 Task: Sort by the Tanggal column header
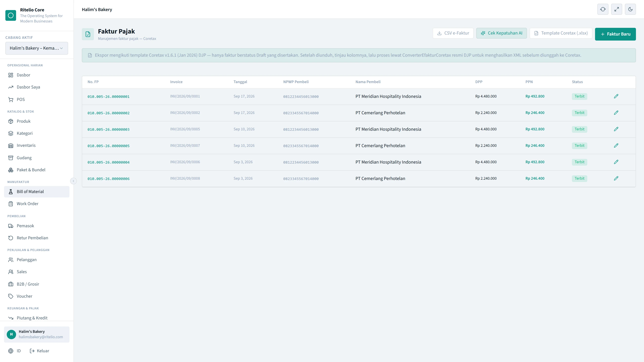[240, 82]
